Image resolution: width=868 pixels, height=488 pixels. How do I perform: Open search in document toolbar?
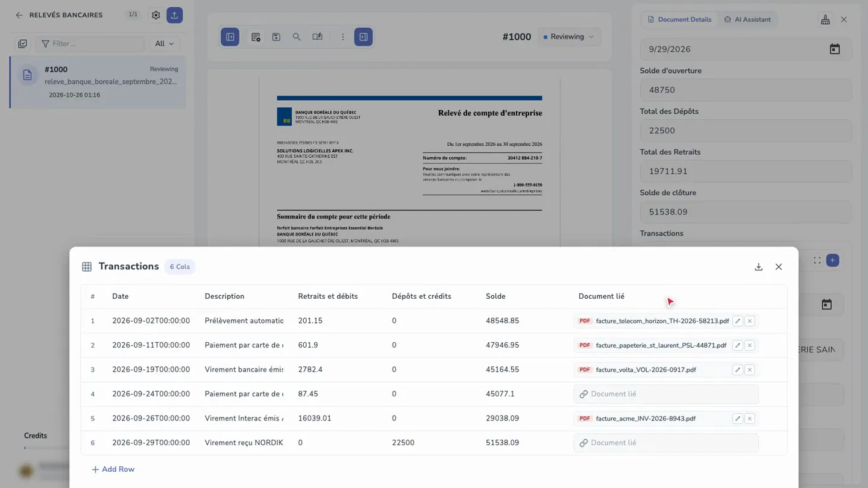[x=297, y=37]
